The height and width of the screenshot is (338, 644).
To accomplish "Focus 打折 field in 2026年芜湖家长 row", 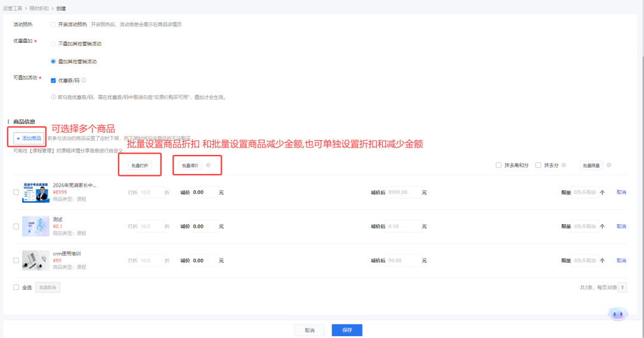I will [x=151, y=192].
